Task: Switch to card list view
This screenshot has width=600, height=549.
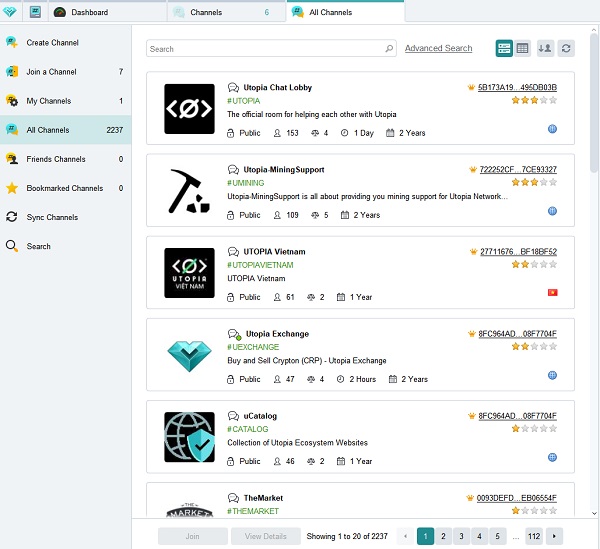Action: 504,48
